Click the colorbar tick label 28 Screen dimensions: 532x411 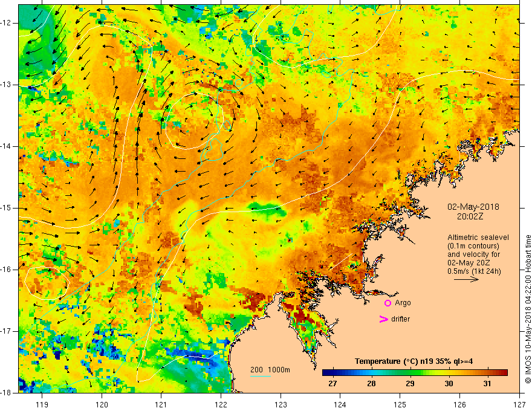[x=371, y=384]
